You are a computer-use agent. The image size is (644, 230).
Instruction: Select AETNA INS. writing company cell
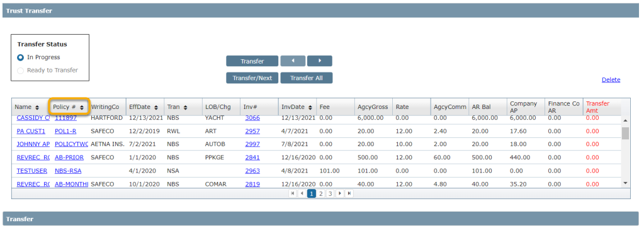coord(107,144)
